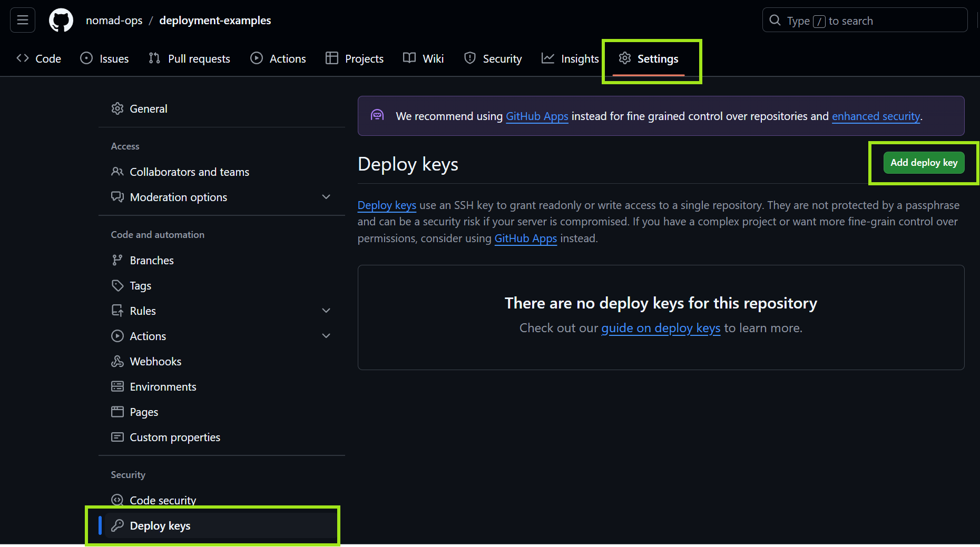Open Branches settings page
Screen dimensions: 980x547
click(221, 260)
